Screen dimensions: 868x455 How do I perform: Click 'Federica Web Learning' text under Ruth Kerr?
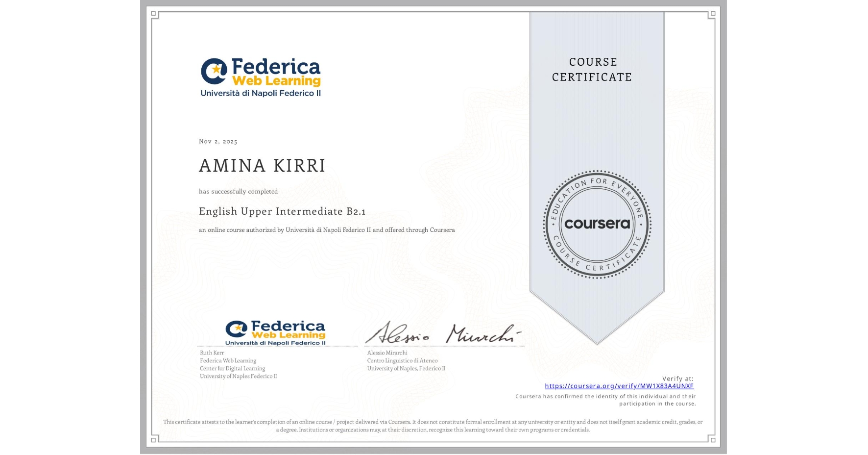[228, 361]
